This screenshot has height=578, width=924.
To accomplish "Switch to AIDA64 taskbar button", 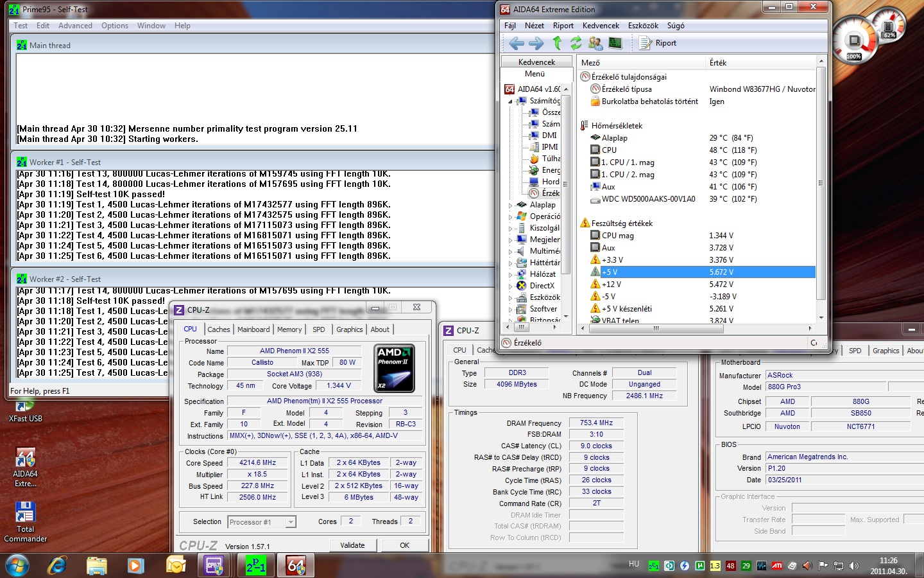I will click(x=296, y=566).
